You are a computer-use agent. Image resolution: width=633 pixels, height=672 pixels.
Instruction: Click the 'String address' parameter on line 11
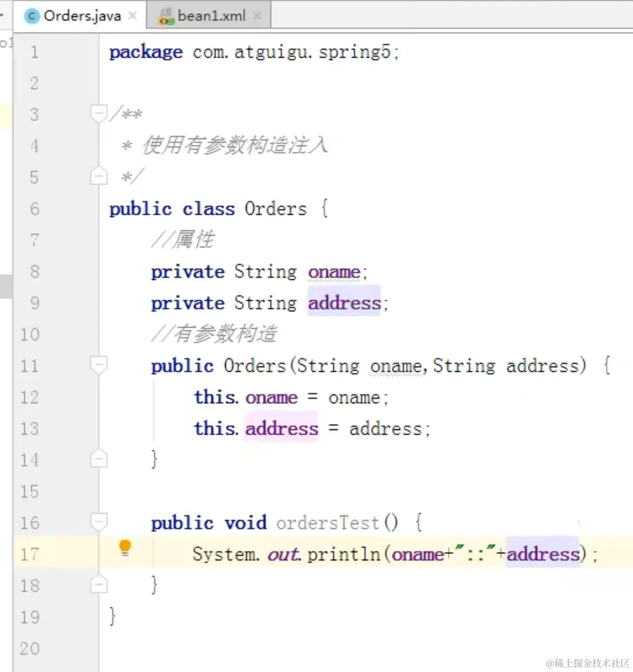click(x=507, y=366)
